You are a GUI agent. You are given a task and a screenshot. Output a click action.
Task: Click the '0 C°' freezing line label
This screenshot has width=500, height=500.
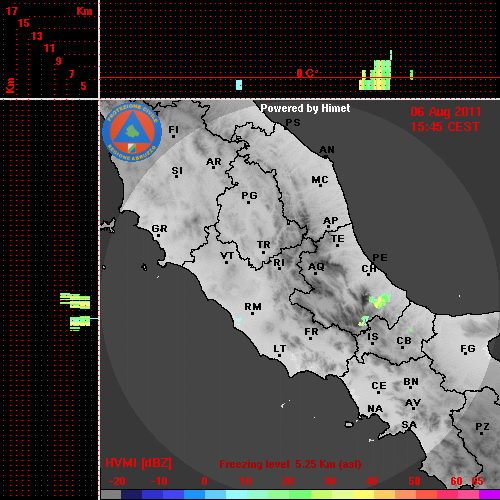307,73
